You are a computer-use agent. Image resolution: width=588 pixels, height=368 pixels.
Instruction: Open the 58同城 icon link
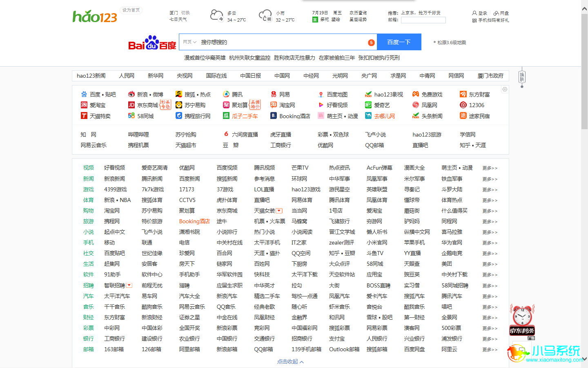click(x=131, y=116)
